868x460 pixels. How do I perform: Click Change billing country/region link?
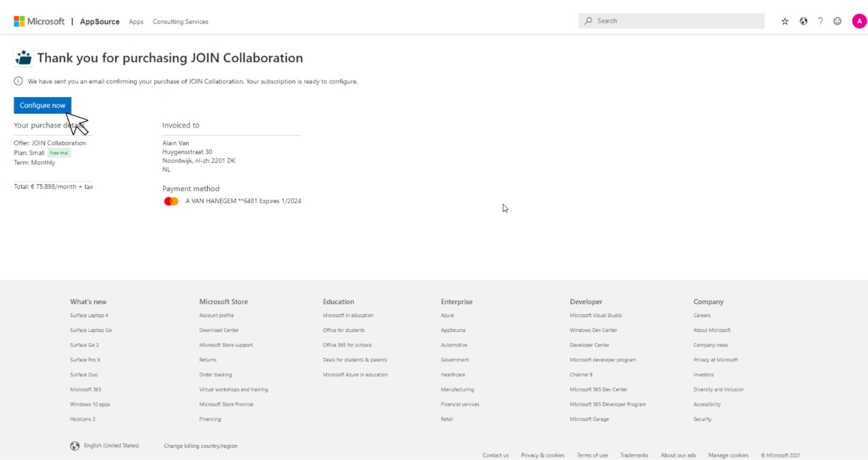pyautogui.click(x=201, y=446)
